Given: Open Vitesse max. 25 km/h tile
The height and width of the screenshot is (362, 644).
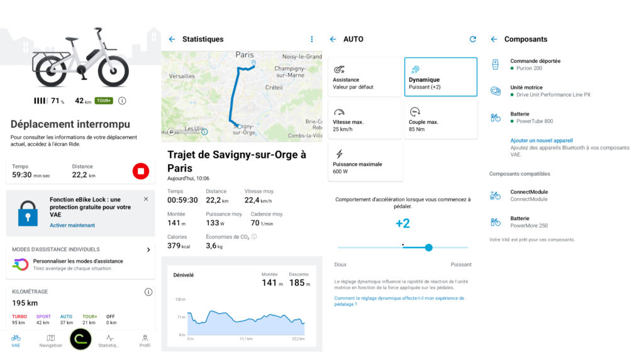Looking at the screenshot, I should pyautogui.click(x=365, y=119).
